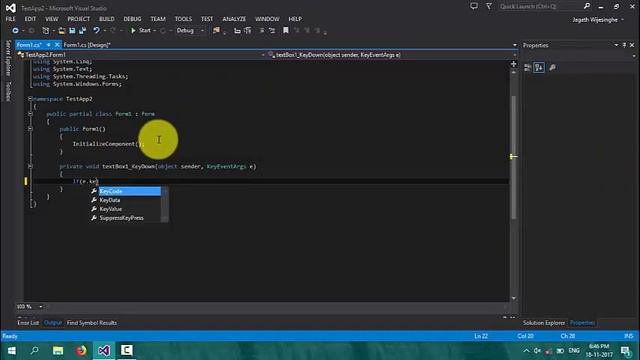Open the notifications filter flag icon
640x360 pixels.
point(489,6)
